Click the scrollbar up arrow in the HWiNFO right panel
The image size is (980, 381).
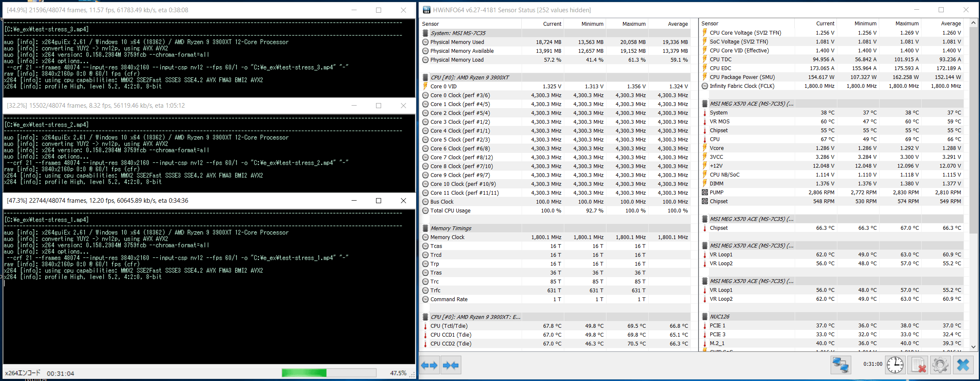click(973, 23)
